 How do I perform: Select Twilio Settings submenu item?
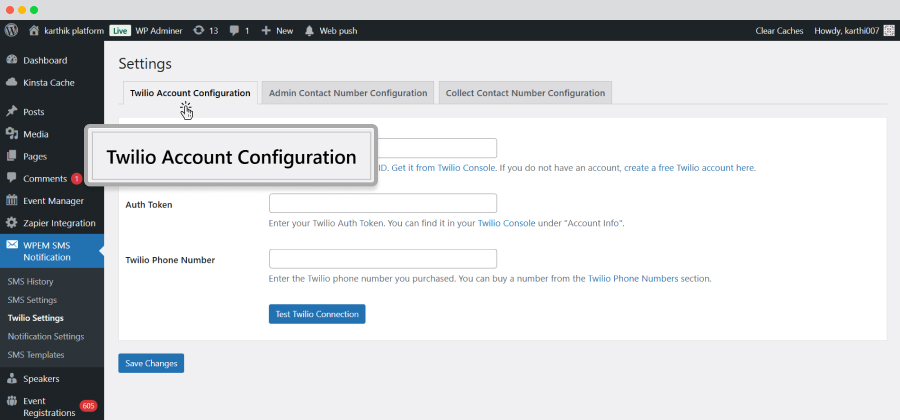click(x=36, y=318)
